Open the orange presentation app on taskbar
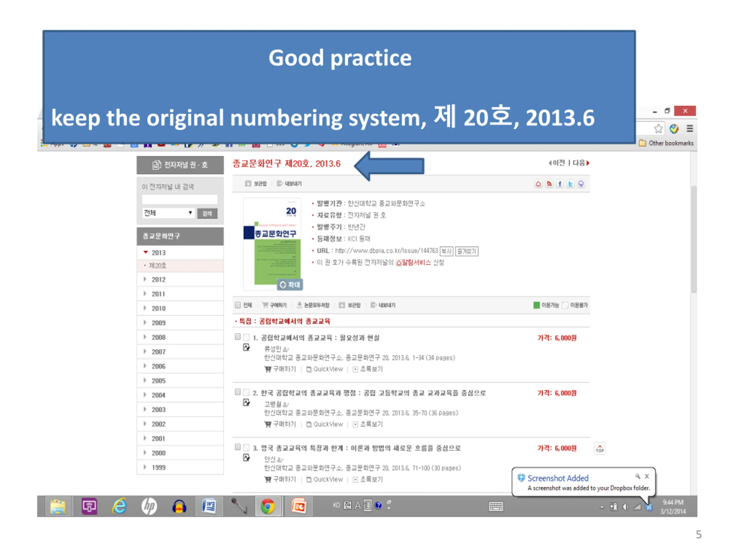Image resolution: width=747 pixels, height=560 pixels. click(x=299, y=506)
